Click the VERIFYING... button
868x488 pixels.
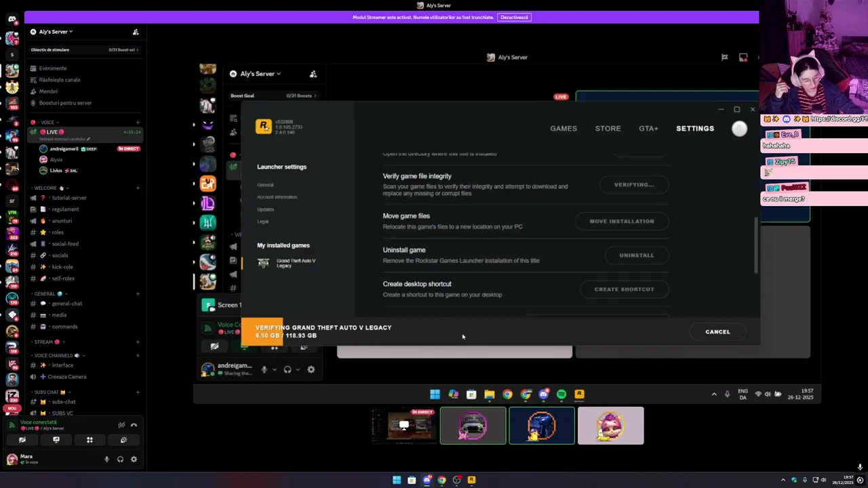[634, 184]
